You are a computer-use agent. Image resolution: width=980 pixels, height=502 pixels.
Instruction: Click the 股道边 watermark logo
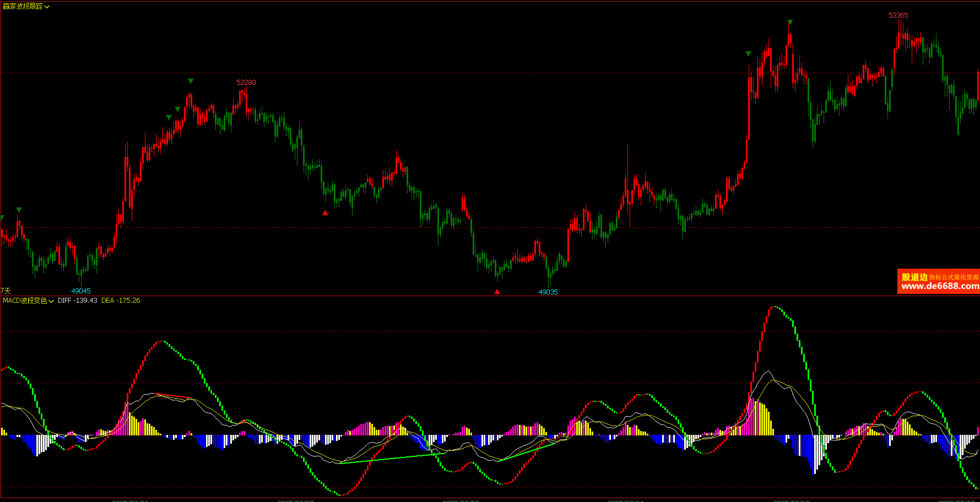pos(914,277)
